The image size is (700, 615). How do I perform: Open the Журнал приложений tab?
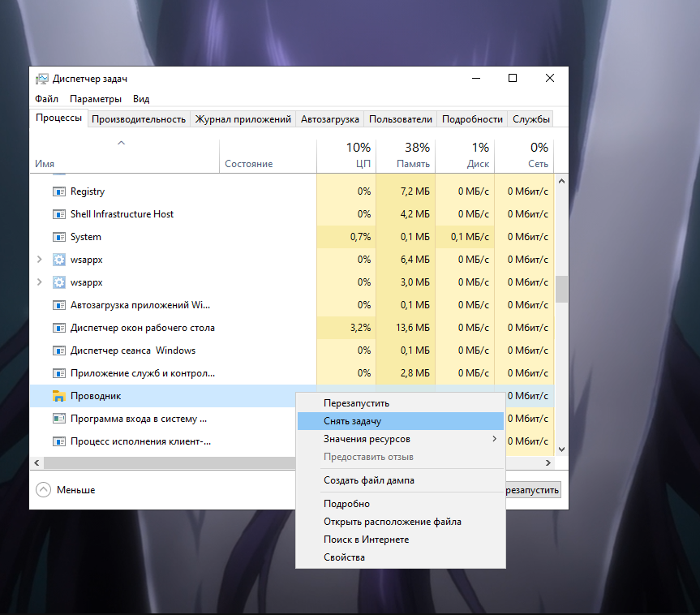click(x=243, y=119)
